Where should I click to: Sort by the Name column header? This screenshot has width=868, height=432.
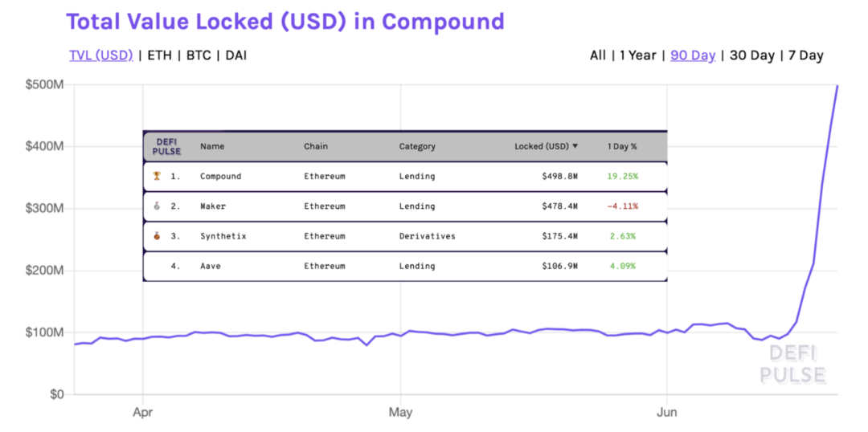[x=212, y=147]
